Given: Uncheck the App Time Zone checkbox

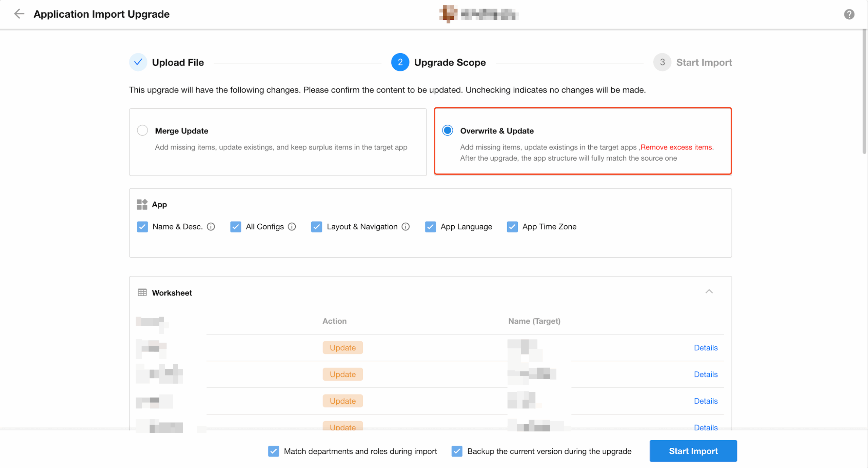Looking at the screenshot, I should tap(512, 227).
